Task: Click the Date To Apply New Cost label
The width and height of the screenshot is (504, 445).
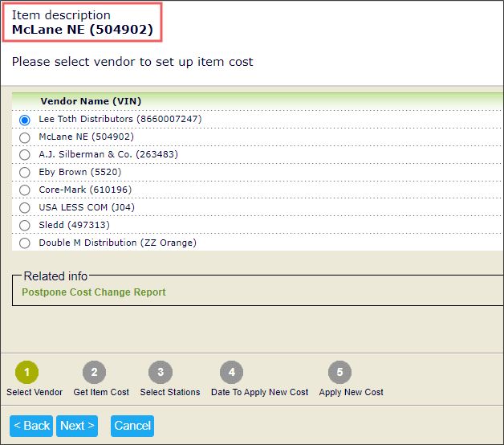Action: tap(259, 393)
